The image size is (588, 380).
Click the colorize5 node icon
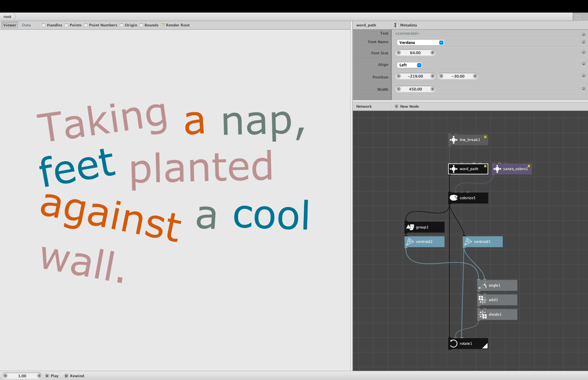coord(453,198)
